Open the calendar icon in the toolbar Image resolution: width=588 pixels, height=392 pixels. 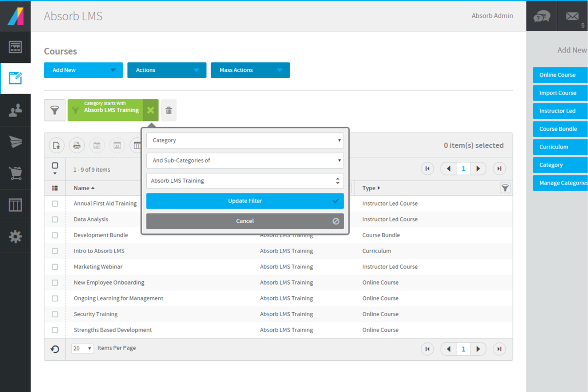[97, 145]
